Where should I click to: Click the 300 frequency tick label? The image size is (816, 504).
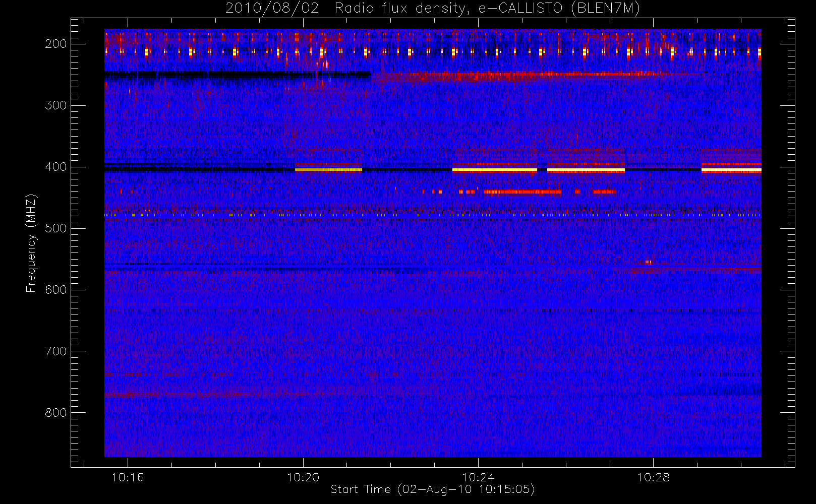tap(55, 105)
